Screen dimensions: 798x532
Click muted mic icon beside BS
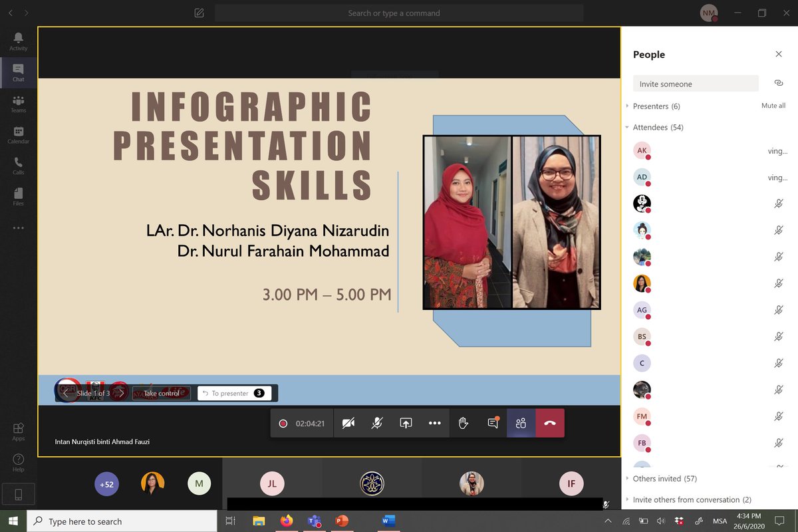pos(779,336)
